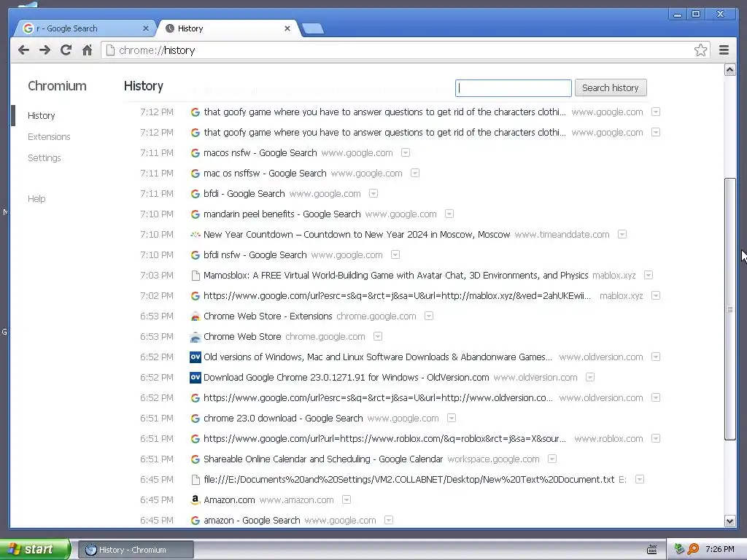Click the Google favicon on the first tab
The height and width of the screenshot is (560, 747).
click(x=28, y=28)
